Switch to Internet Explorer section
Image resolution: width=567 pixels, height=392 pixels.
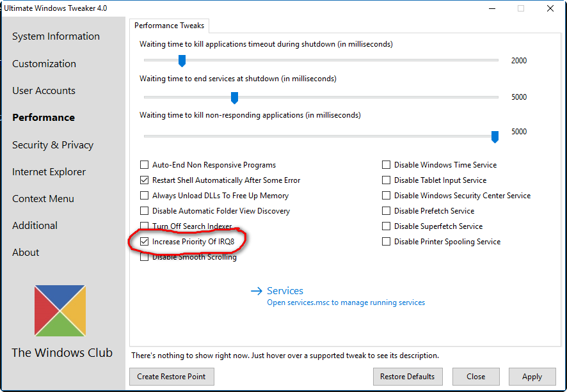[x=49, y=171]
